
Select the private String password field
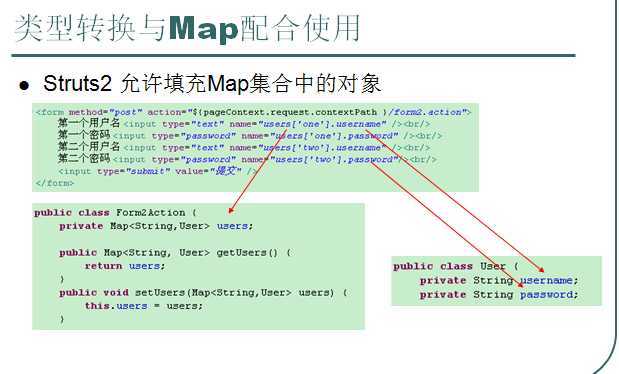pyautogui.click(x=499, y=295)
